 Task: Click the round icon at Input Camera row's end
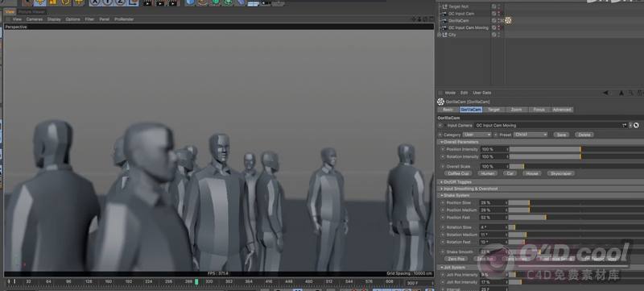(x=636, y=126)
